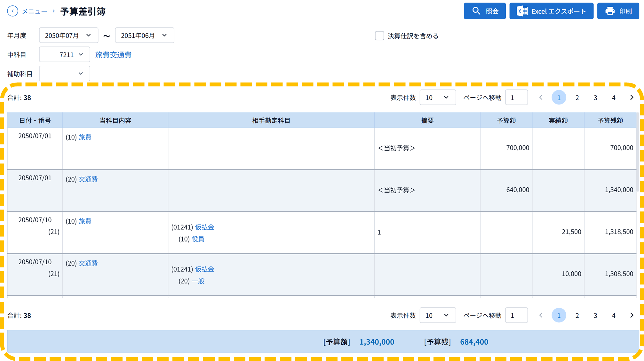The height and width of the screenshot is (361, 644).
Task: Click bottom ページへ移動 input field
Action: coord(516,315)
